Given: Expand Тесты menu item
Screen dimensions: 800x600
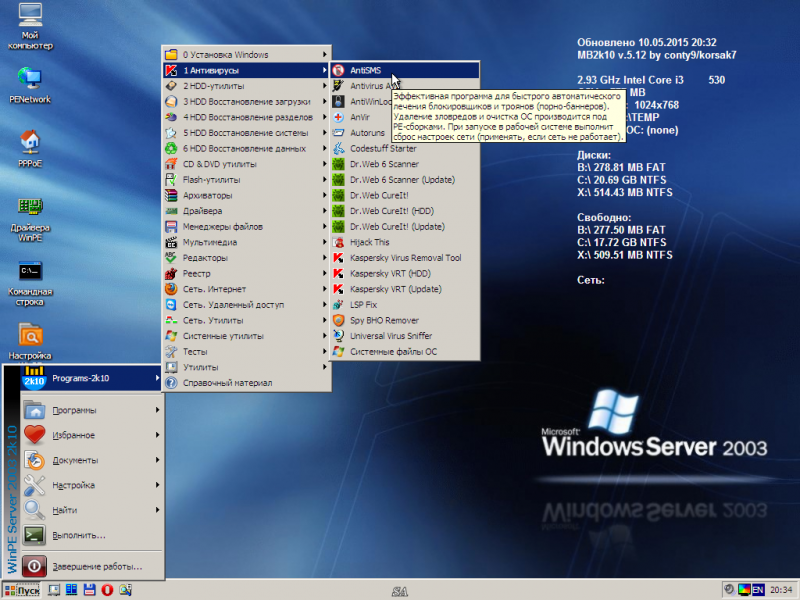Looking at the screenshot, I should pos(247,352).
